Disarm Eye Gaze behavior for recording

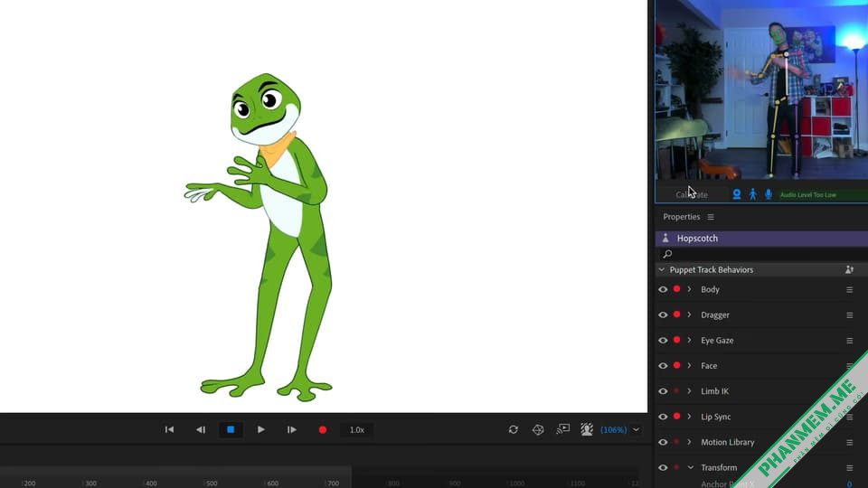pos(676,340)
